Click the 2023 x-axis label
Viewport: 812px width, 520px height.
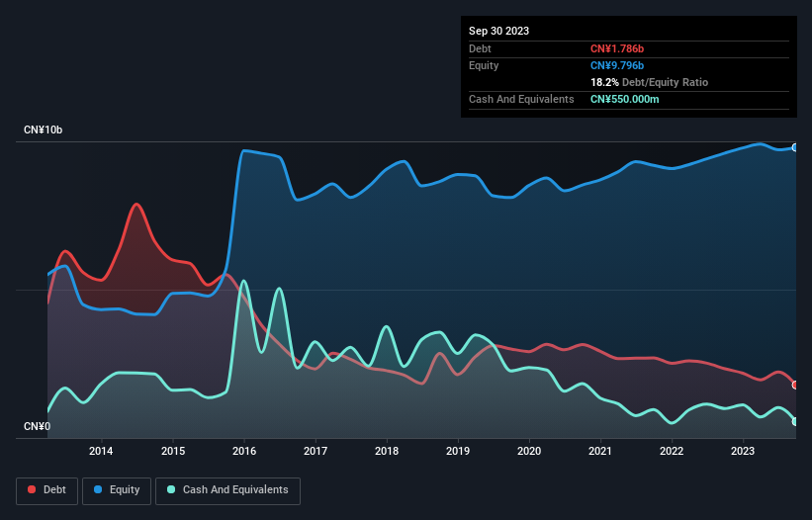(x=743, y=451)
